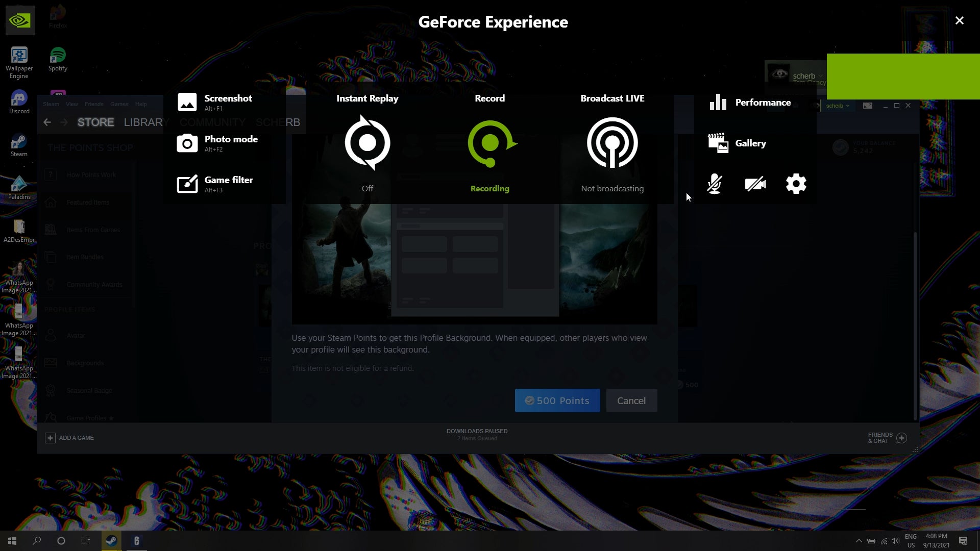Screen dimensions: 980x551
Task: Open the taskbar clock and date
Action: 936,541
